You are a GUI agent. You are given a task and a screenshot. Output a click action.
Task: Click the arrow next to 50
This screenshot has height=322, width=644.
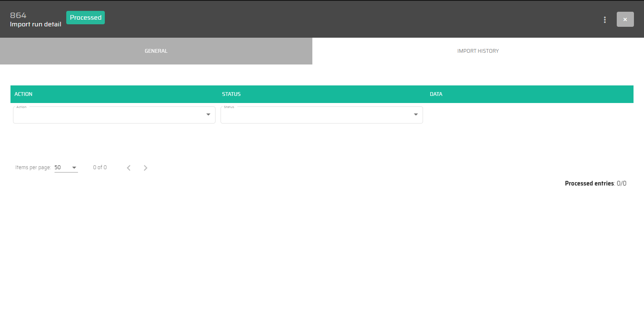coord(74,168)
